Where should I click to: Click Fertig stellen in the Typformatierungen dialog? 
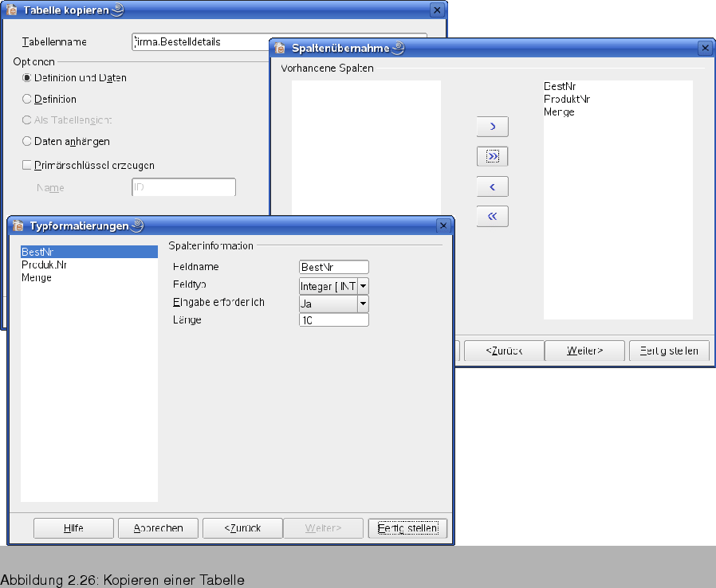pos(407,527)
